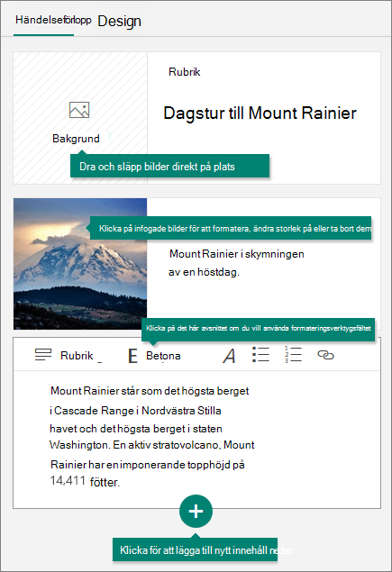The height and width of the screenshot is (572, 392).
Task: Apply Rubrik heading format in toolbar
Action: click(77, 355)
